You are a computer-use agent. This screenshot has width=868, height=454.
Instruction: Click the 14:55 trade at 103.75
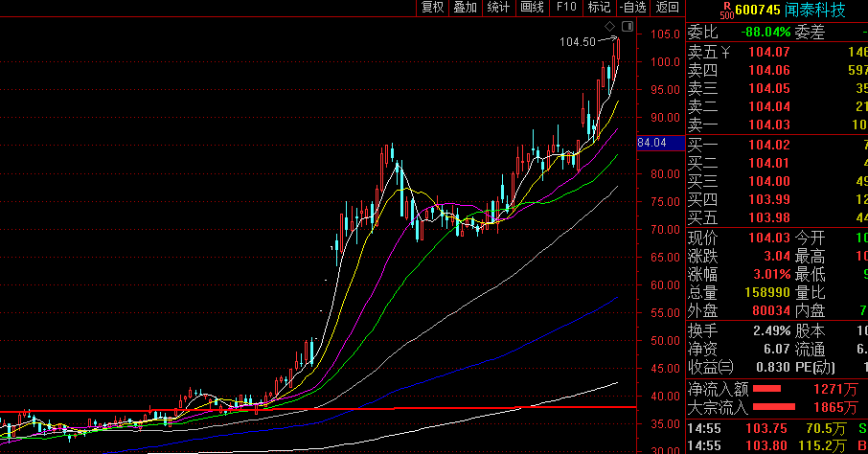pos(766,428)
